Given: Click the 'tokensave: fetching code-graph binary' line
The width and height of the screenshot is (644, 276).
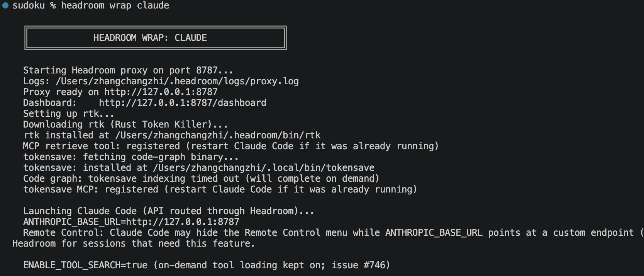Looking at the screenshot, I should point(131,157).
